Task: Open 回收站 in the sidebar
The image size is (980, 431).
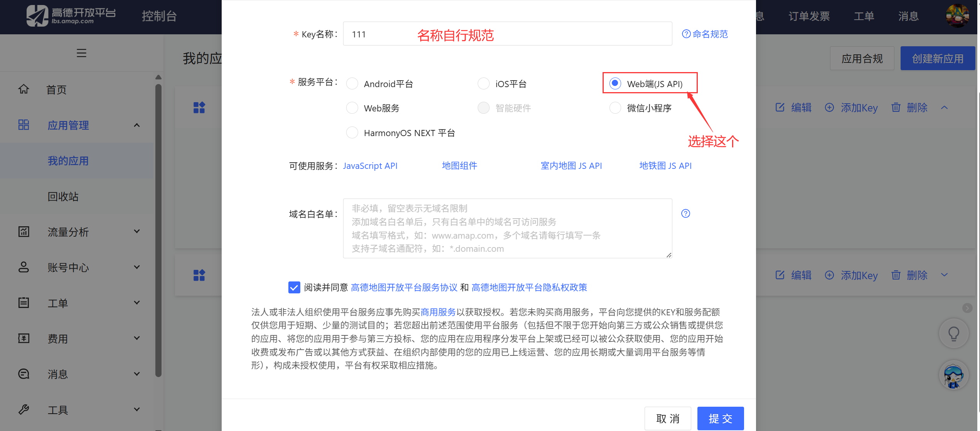Action: click(x=63, y=197)
